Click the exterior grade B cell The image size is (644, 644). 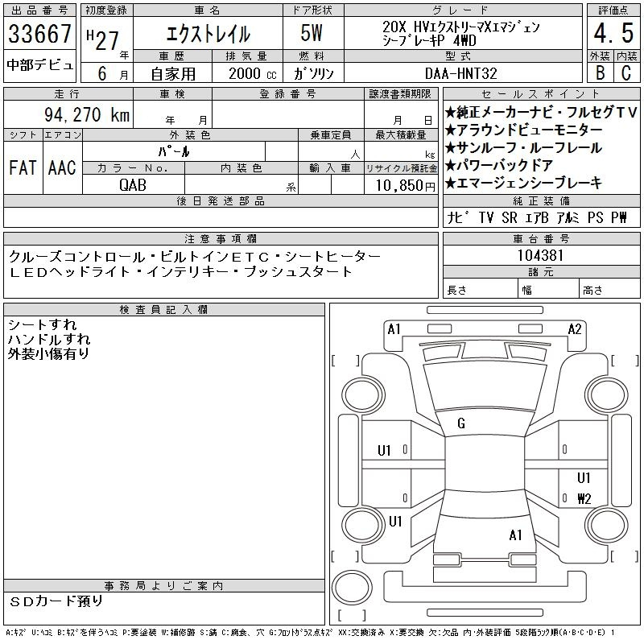[x=600, y=72]
